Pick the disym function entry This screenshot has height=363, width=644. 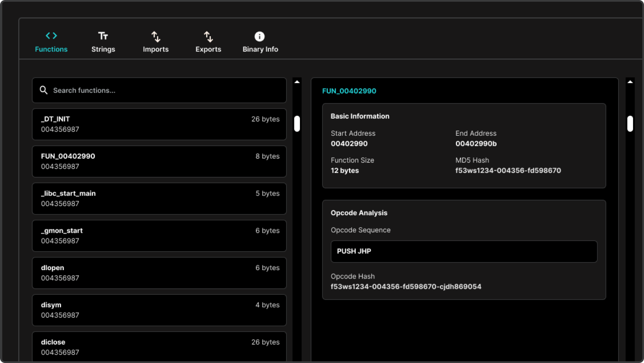(159, 310)
